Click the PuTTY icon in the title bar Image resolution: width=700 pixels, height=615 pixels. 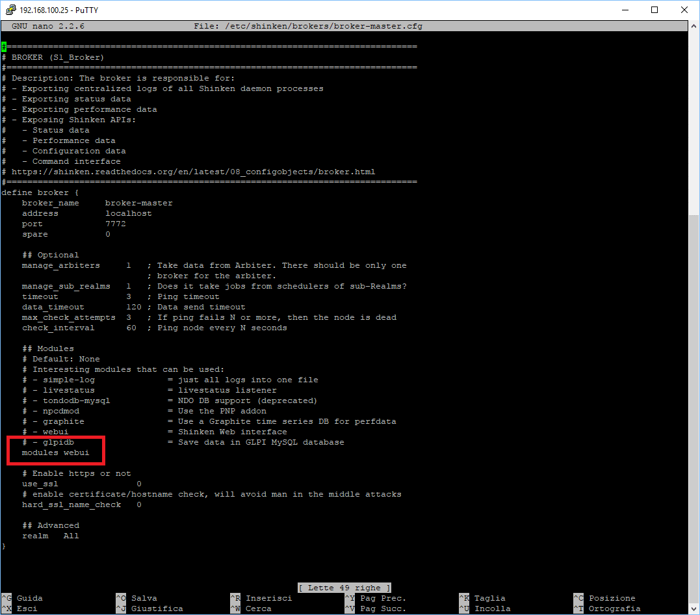[x=10, y=10]
